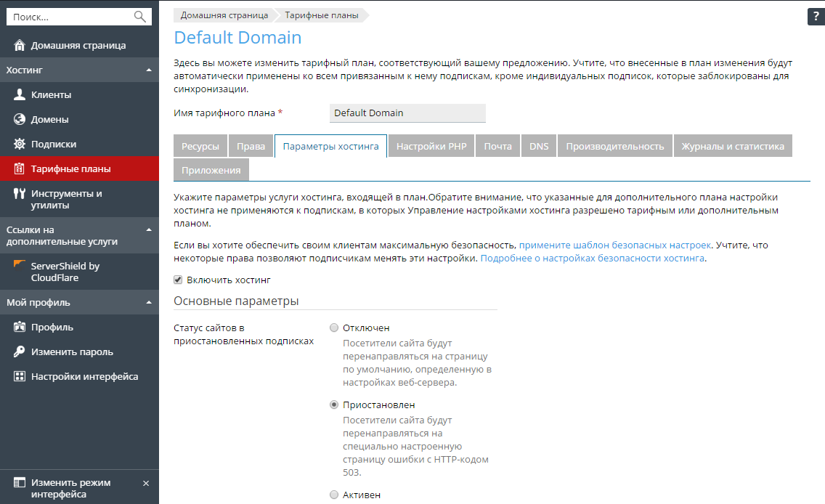Viewport: 825px width, 504px height.
Task: Collapse the Хостинг sidebar section
Action: click(149, 70)
